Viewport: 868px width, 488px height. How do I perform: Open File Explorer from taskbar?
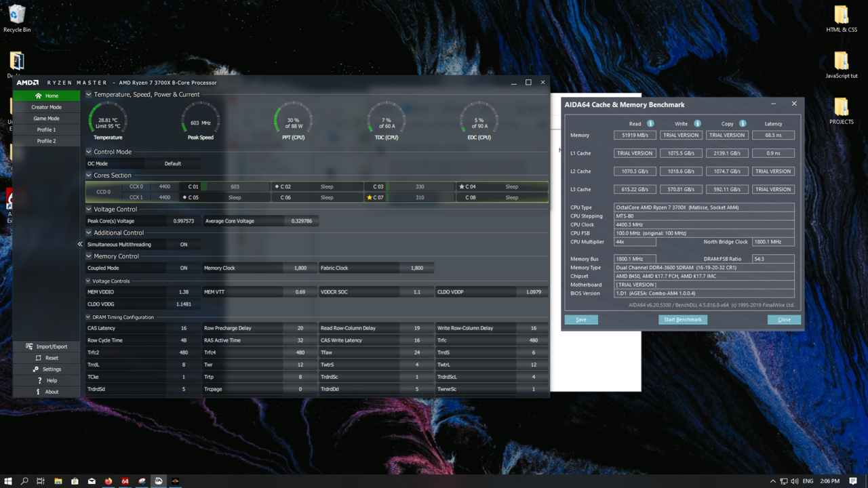(58, 481)
